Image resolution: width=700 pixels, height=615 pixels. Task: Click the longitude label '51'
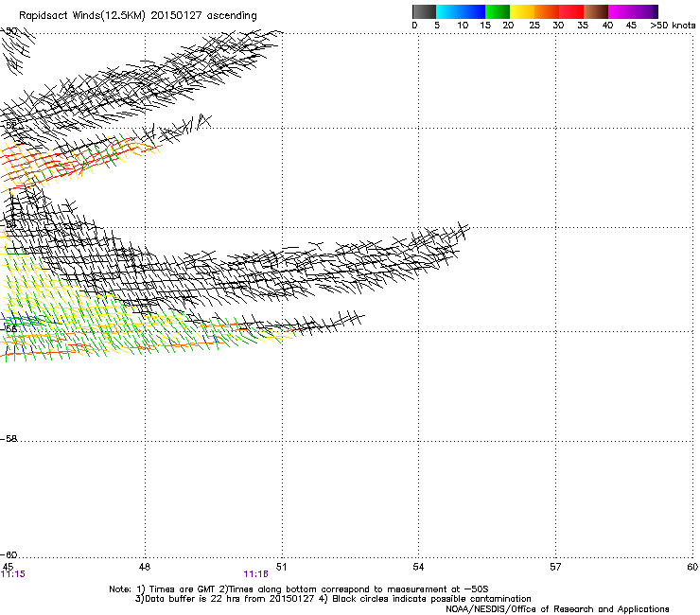[x=281, y=567]
